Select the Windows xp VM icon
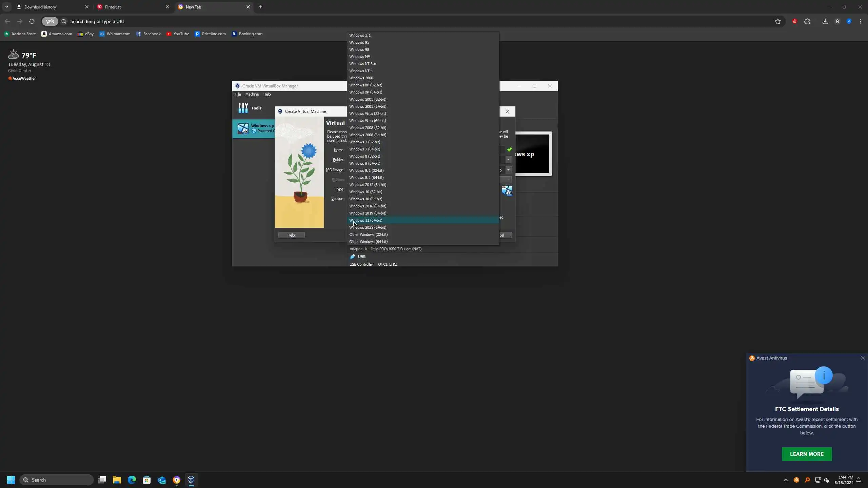Viewport: 868px width, 488px height. coord(243,128)
